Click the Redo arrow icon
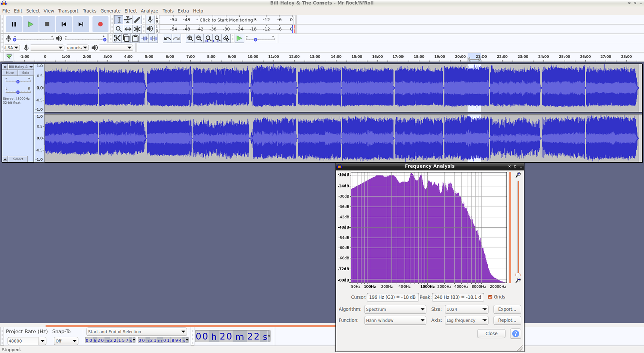Image resolution: width=644 pixels, height=353 pixels. click(x=176, y=38)
